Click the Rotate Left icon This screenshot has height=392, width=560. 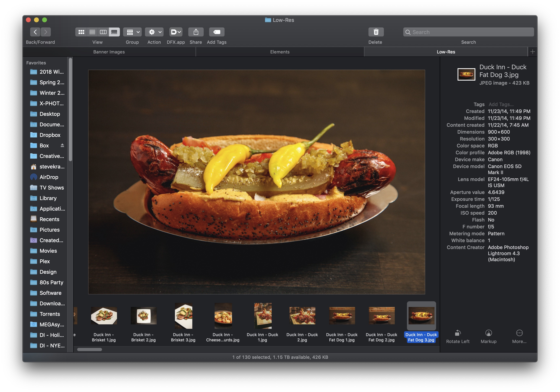(458, 333)
